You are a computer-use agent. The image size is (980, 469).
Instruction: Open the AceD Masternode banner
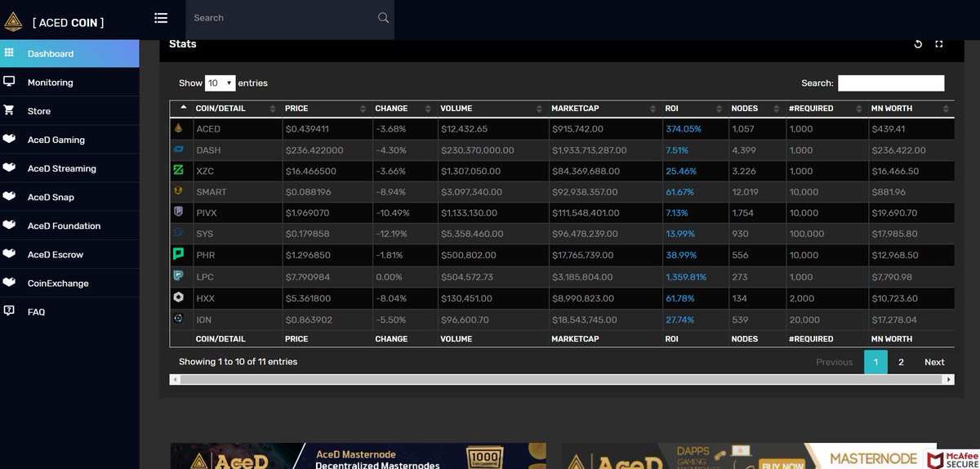(359, 456)
